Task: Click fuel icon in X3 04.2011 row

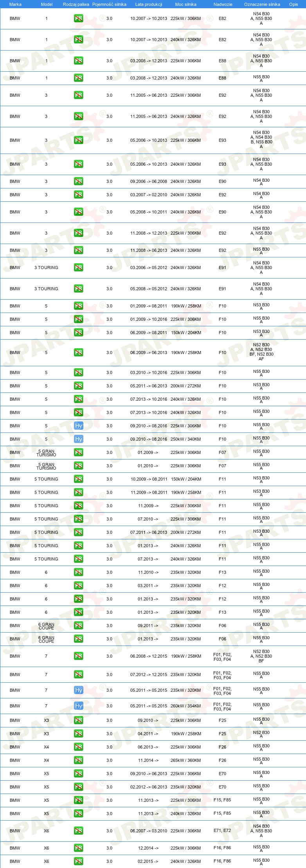Action: coord(79,734)
